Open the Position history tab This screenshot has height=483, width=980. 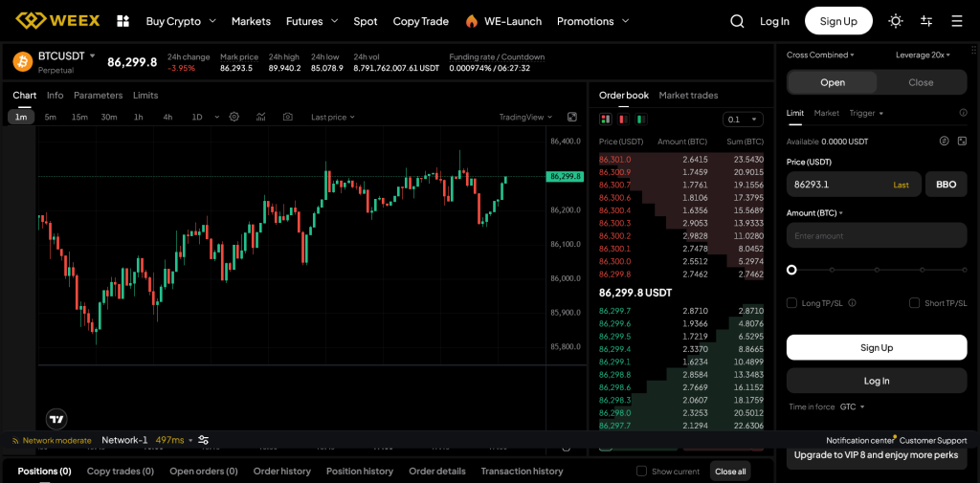coord(360,472)
